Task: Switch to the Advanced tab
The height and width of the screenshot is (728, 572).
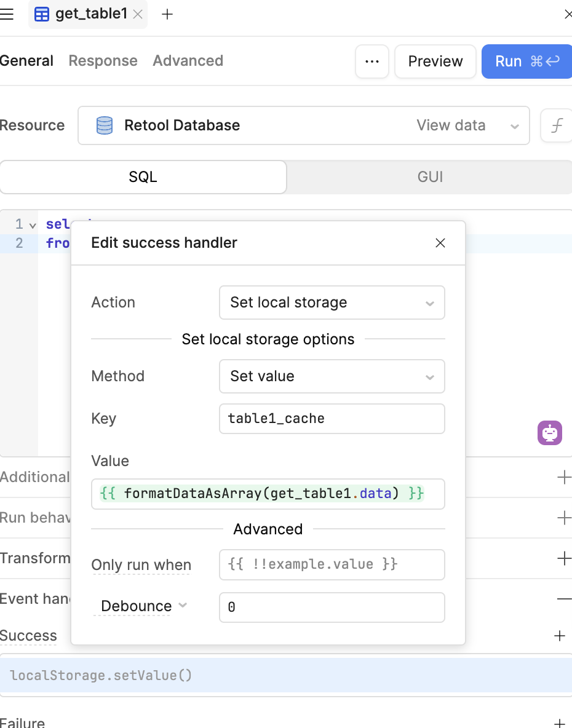Action: [188, 61]
